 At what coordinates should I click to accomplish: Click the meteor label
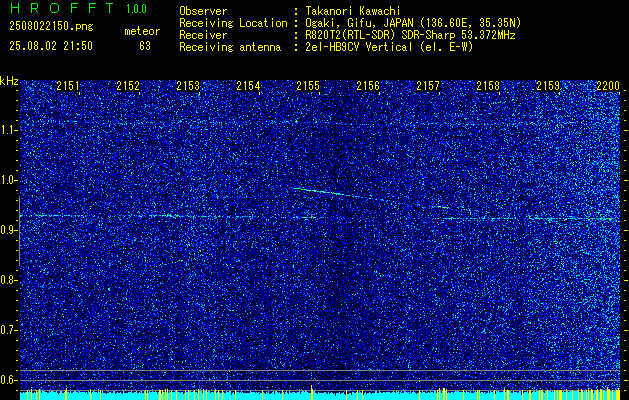(142, 31)
